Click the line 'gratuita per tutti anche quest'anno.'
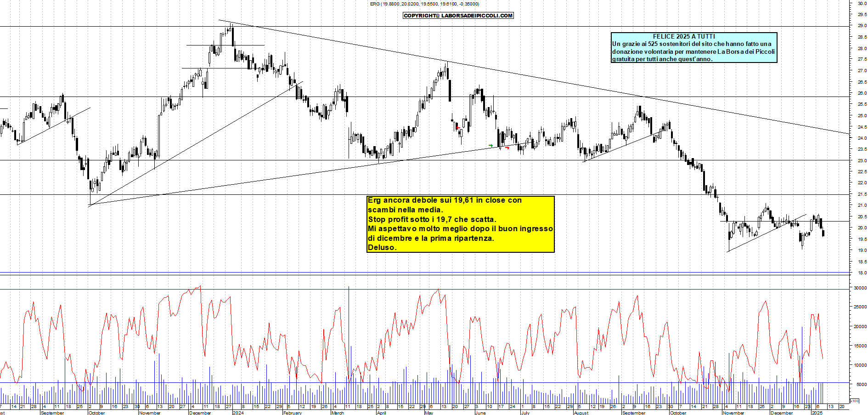The height and width of the screenshot is (415, 868). coord(662,59)
